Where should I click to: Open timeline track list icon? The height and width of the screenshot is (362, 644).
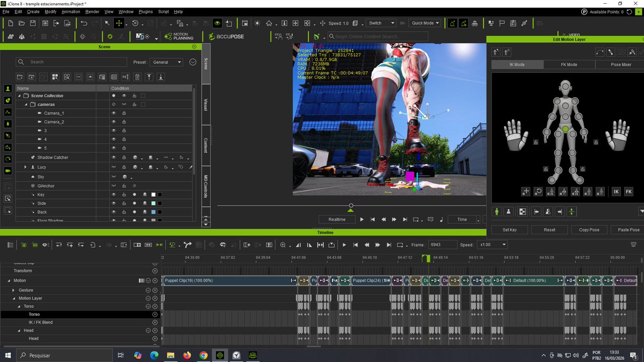[x=11, y=245]
